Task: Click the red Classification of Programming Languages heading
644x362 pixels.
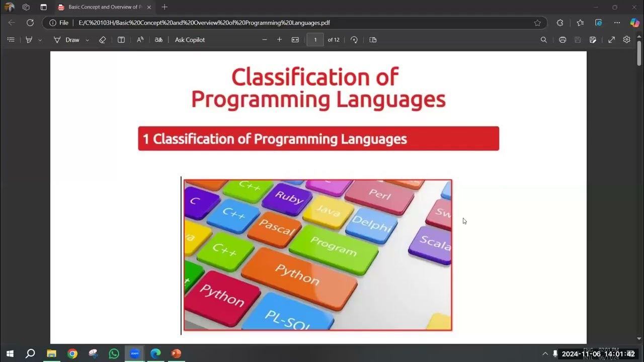Action: pos(318,139)
